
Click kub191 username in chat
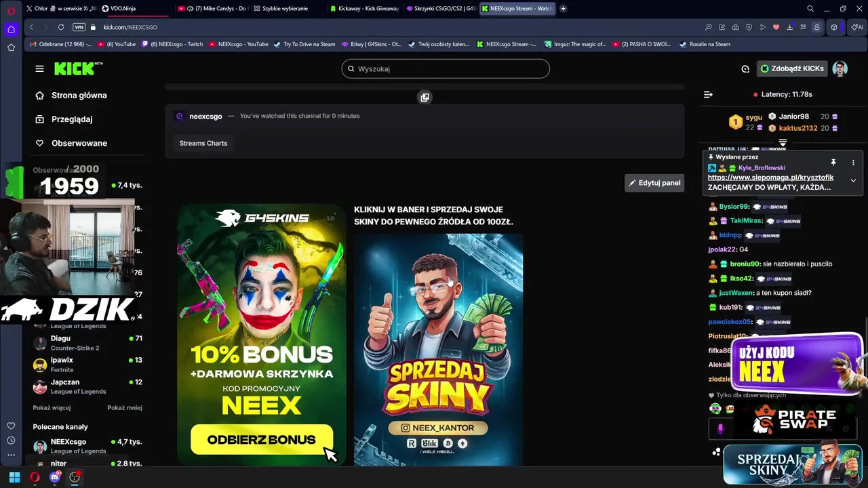tap(730, 308)
